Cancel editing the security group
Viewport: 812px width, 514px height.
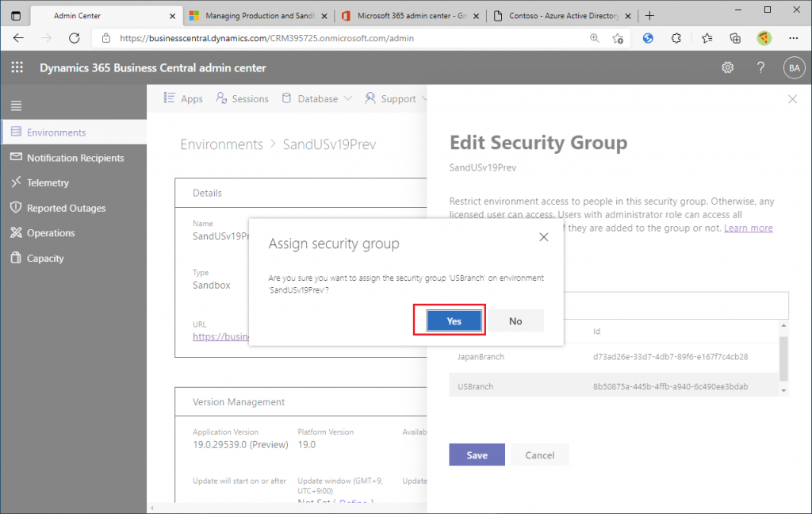(x=539, y=455)
